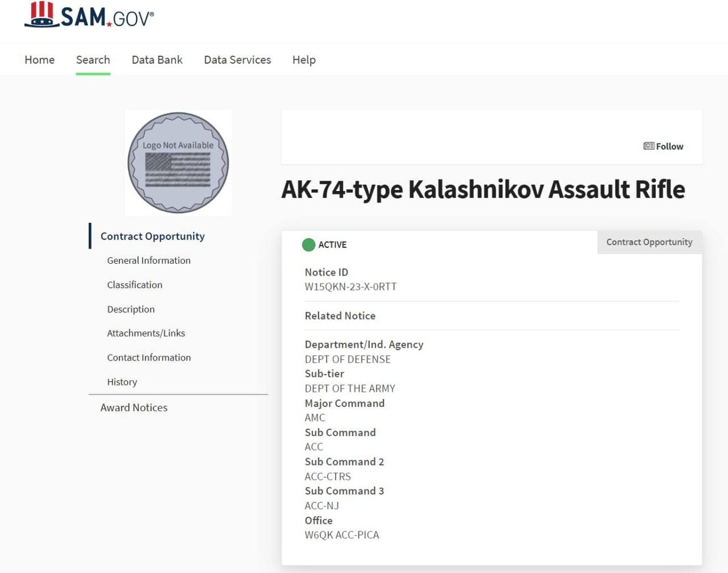Viewport: 728px width, 573px height.
Task: Click the Related Notice label
Action: pyautogui.click(x=340, y=315)
